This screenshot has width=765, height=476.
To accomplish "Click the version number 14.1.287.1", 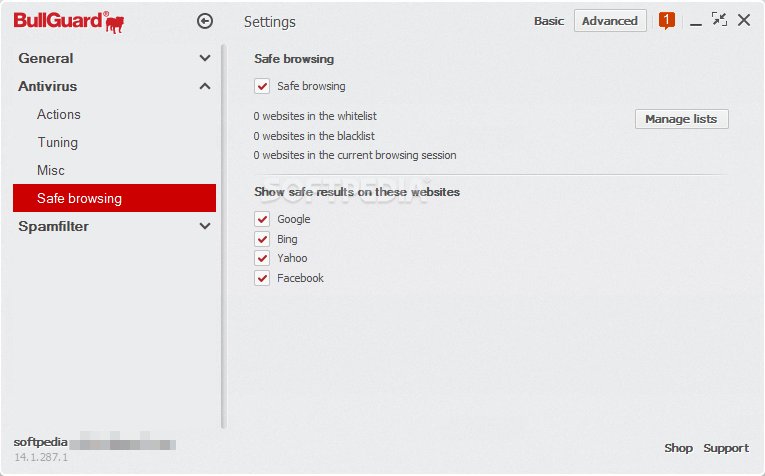I will 41,457.
